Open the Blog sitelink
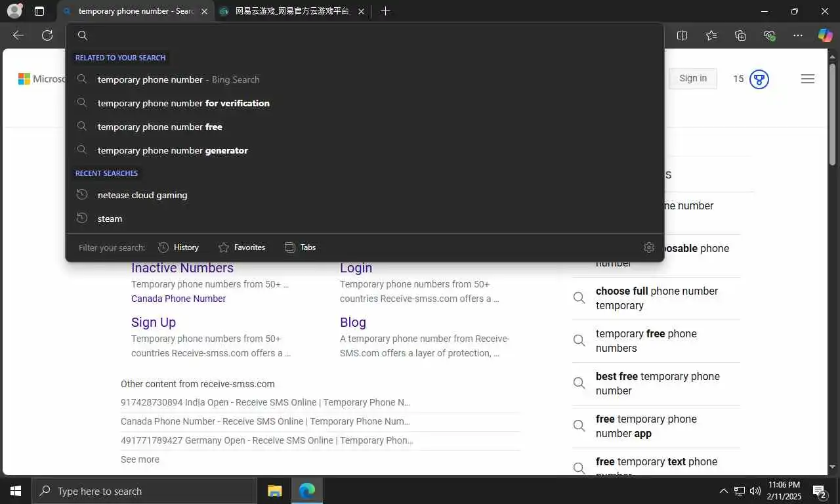 (353, 322)
